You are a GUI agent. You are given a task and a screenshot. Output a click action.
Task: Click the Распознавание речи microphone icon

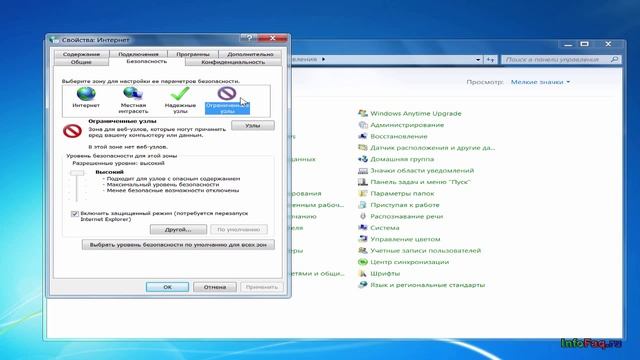point(362,216)
